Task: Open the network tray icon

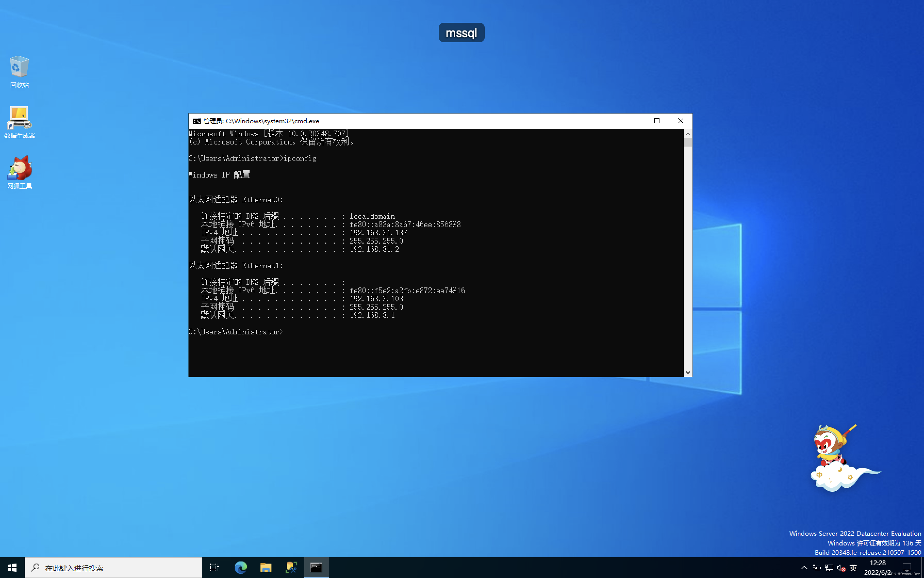Action: coord(829,568)
